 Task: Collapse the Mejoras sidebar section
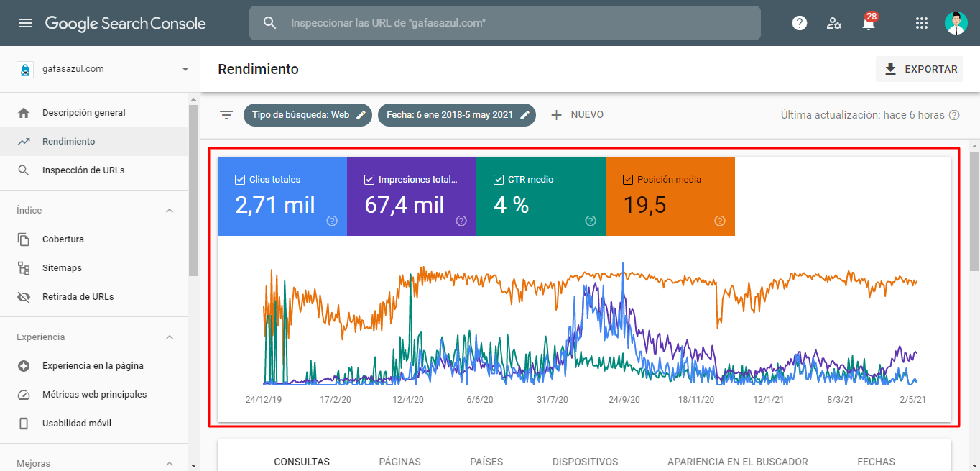(x=170, y=464)
